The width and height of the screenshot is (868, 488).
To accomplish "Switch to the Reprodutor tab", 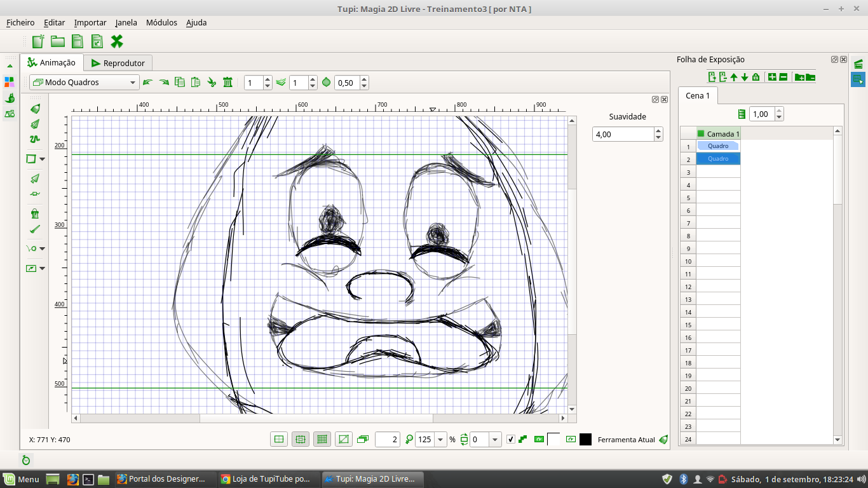I will click(118, 63).
